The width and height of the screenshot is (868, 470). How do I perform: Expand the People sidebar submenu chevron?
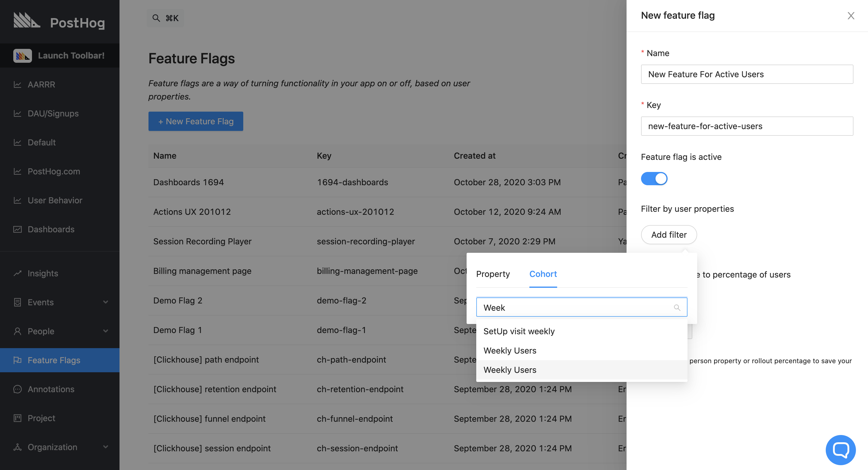(105, 331)
